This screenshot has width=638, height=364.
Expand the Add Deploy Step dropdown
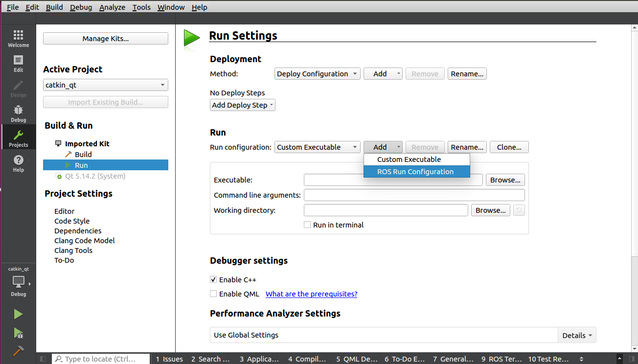pyautogui.click(x=243, y=105)
